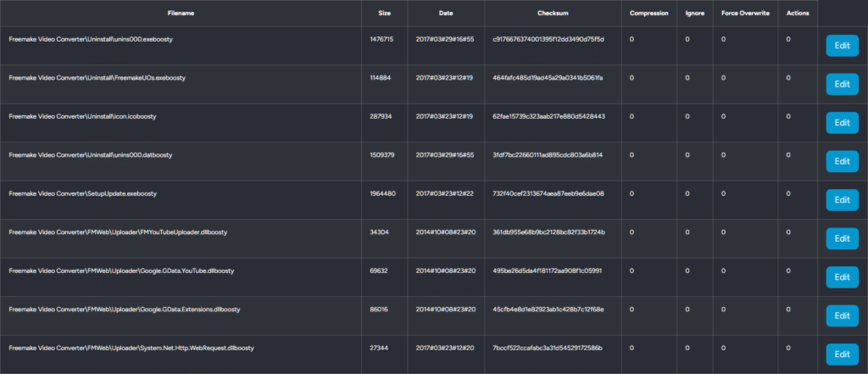
Task: Click the Filename column header
Action: click(181, 14)
